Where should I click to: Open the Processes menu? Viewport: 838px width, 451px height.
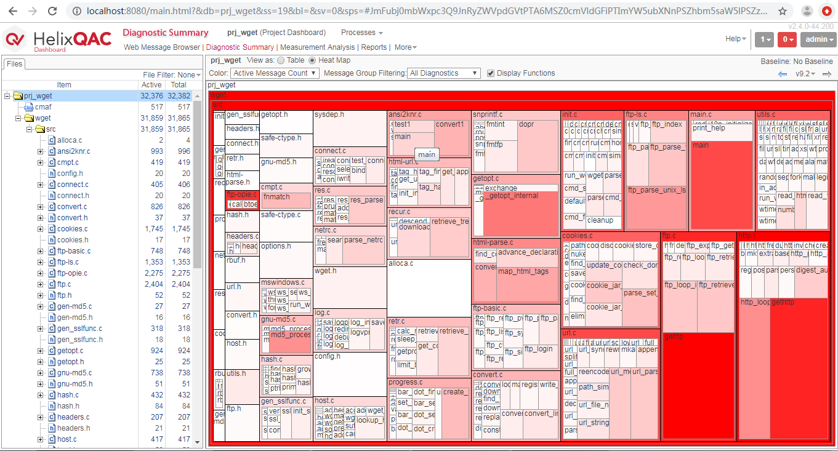pos(361,33)
